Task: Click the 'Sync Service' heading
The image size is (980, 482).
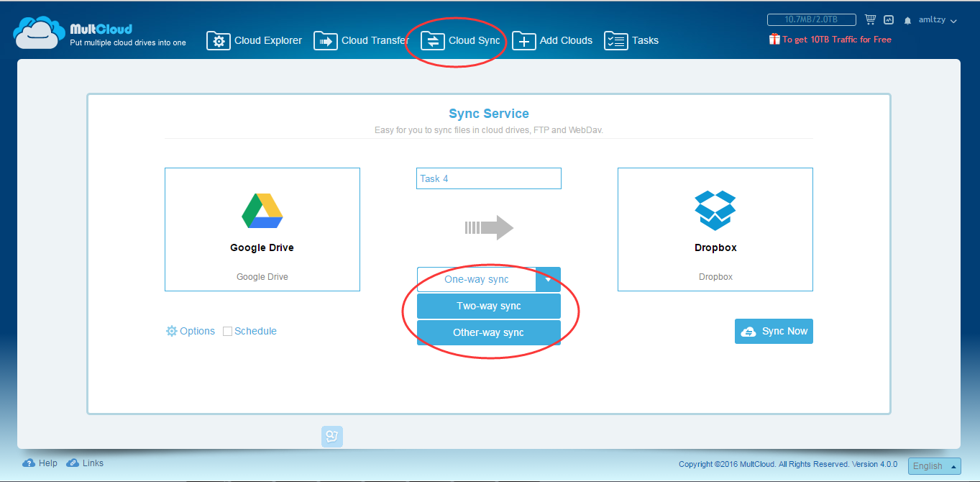Action: [489, 114]
